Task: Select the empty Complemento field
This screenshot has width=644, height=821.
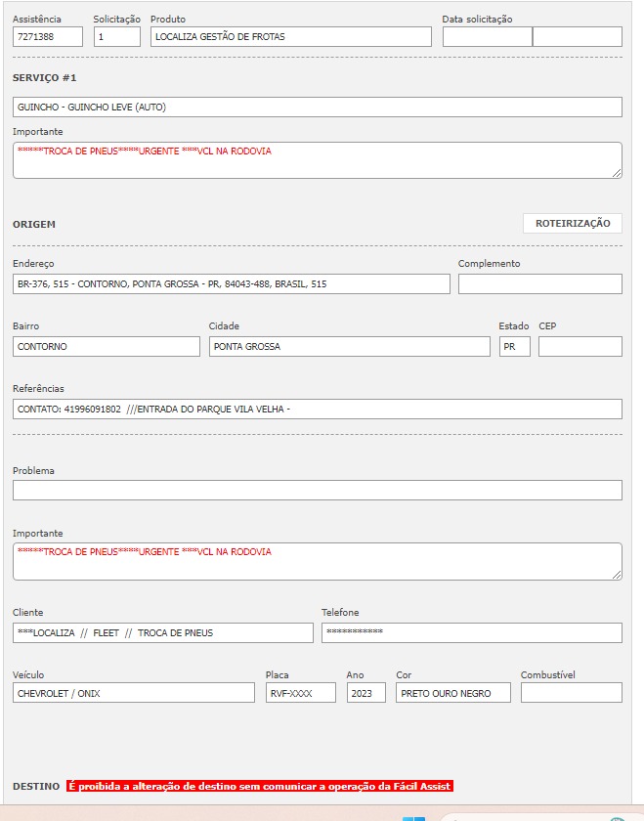Action: [x=539, y=284]
